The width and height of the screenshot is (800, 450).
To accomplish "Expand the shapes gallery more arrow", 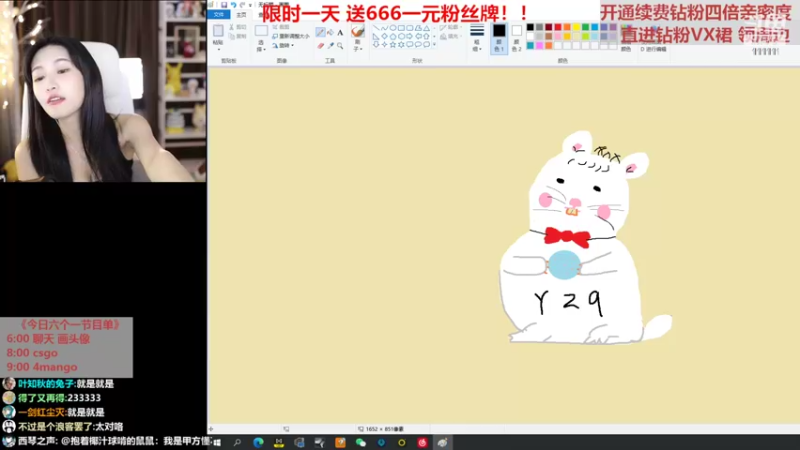I will 435,44.
